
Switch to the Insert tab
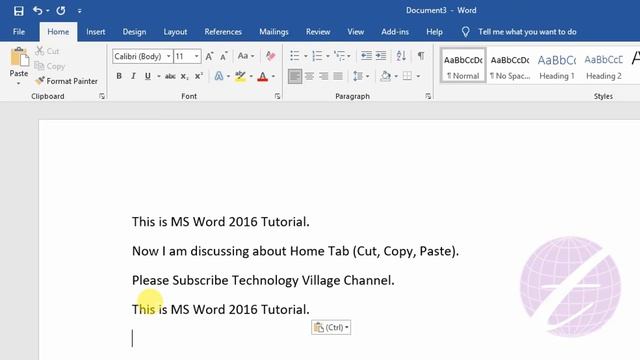click(96, 32)
